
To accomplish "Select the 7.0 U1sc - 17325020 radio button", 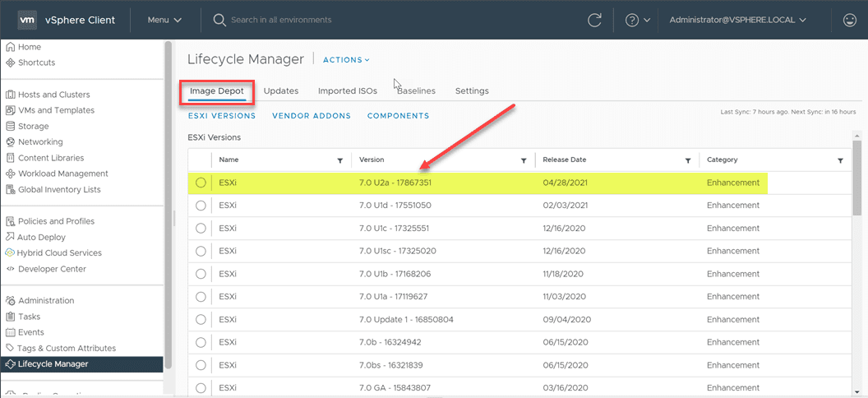I will tap(201, 251).
